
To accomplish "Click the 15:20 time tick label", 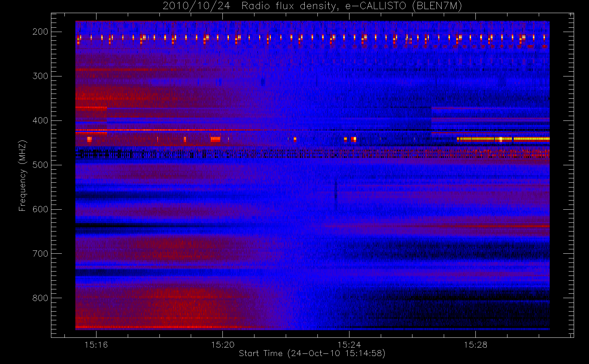I will tap(222, 345).
